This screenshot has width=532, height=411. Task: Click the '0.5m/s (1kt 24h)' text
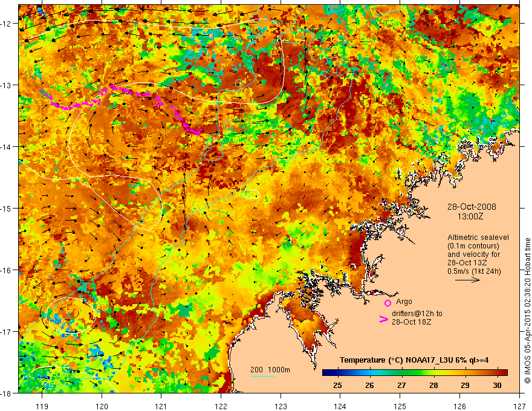tap(474, 271)
